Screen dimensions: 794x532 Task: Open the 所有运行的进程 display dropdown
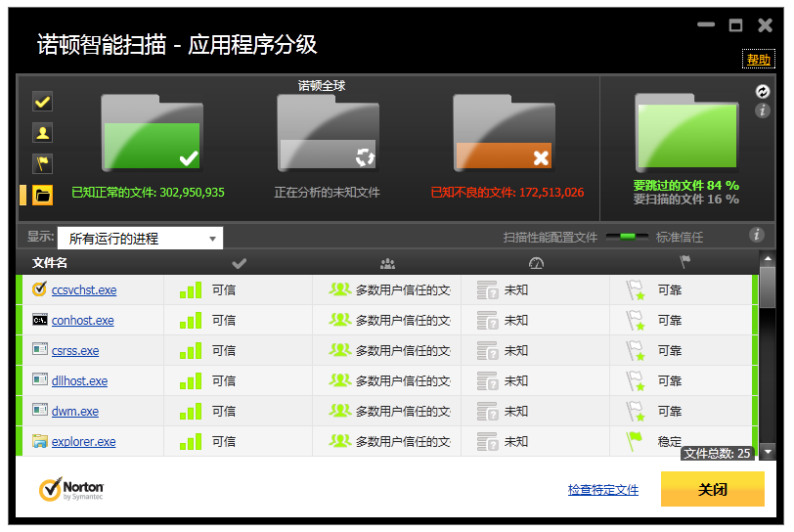(140, 239)
